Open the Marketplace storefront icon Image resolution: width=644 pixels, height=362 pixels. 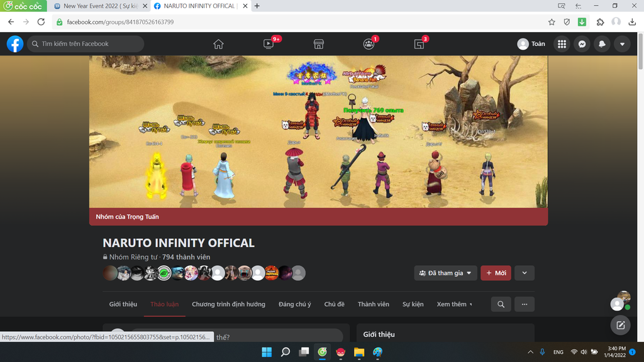[319, 44]
